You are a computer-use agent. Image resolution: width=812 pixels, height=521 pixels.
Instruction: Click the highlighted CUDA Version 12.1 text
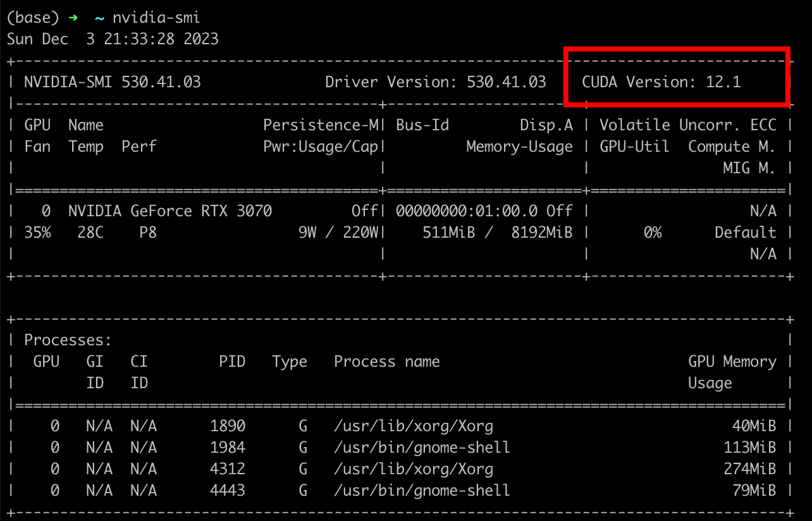pyautogui.click(x=661, y=82)
